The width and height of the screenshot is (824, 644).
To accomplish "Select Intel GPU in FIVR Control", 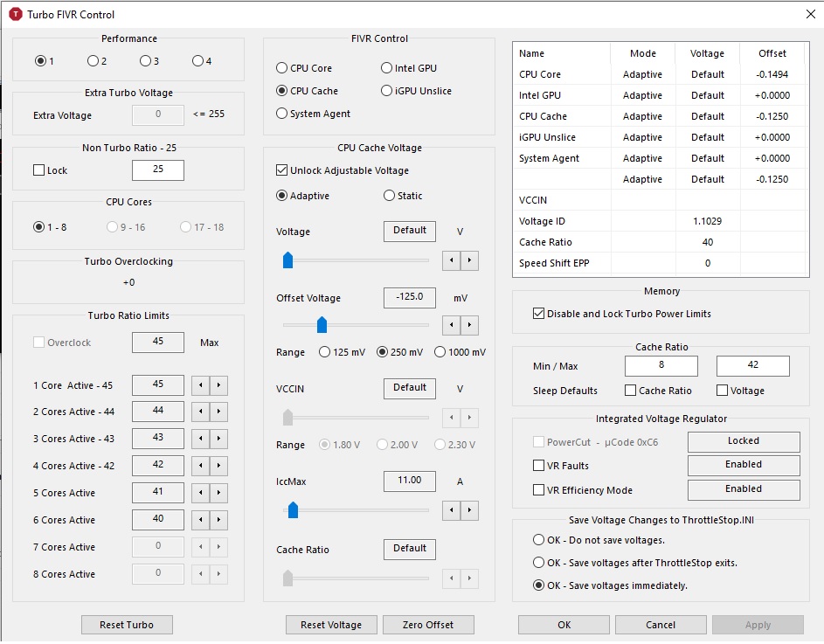I will (x=409, y=68).
